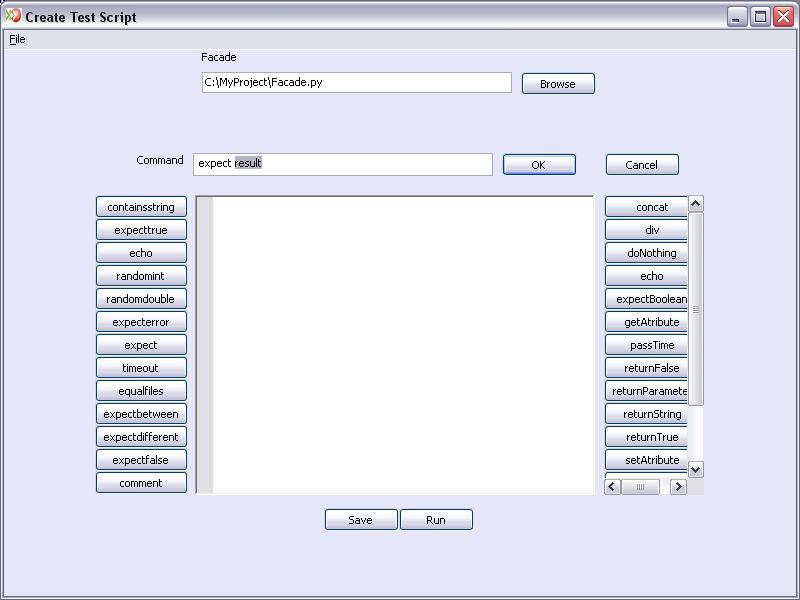Save the test script
This screenshot has width=800, height=600.
tap(360, 519)
